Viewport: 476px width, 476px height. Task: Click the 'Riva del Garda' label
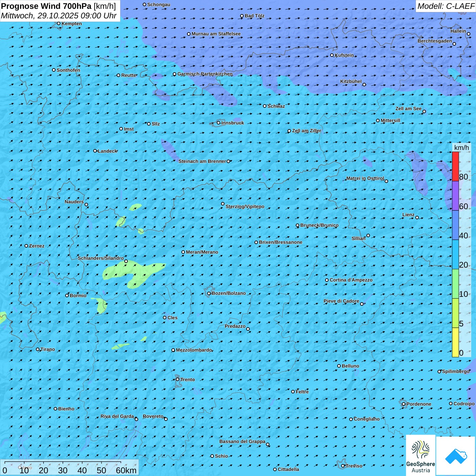pos(117,416)
